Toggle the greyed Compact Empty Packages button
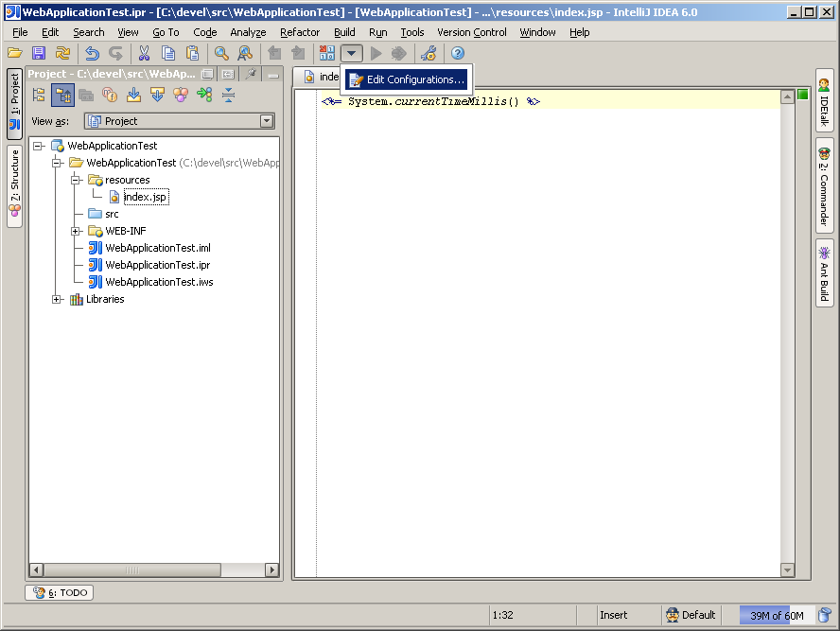Image resolution: width=840 pixels, height=631 pixels. pyautogui.click(x=86, y=96)
